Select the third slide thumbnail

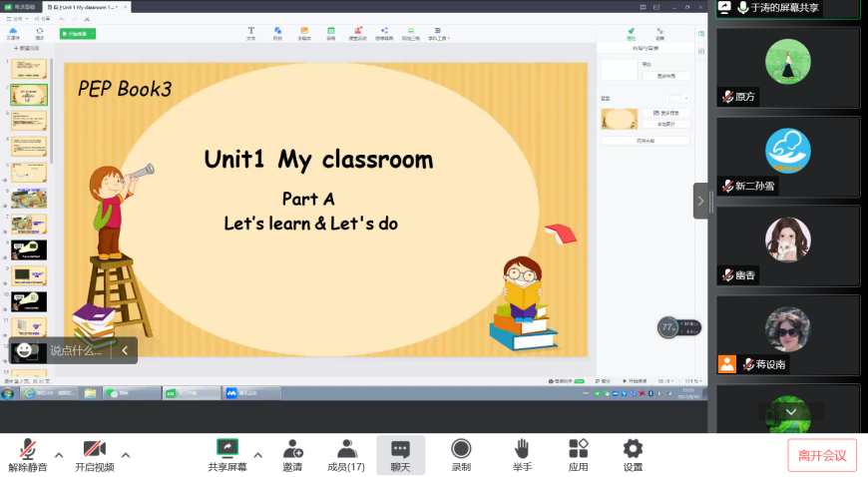click(x=29, y=121)
